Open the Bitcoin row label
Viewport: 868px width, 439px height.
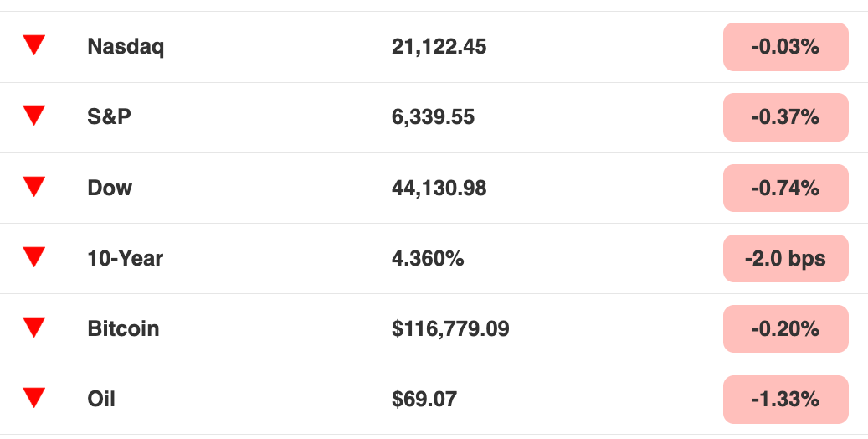click(x=123, y=328)
